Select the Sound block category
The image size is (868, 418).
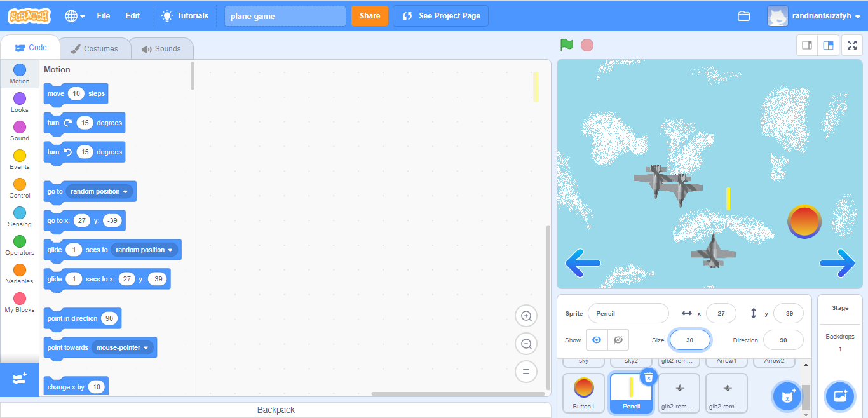click(20, 131)
